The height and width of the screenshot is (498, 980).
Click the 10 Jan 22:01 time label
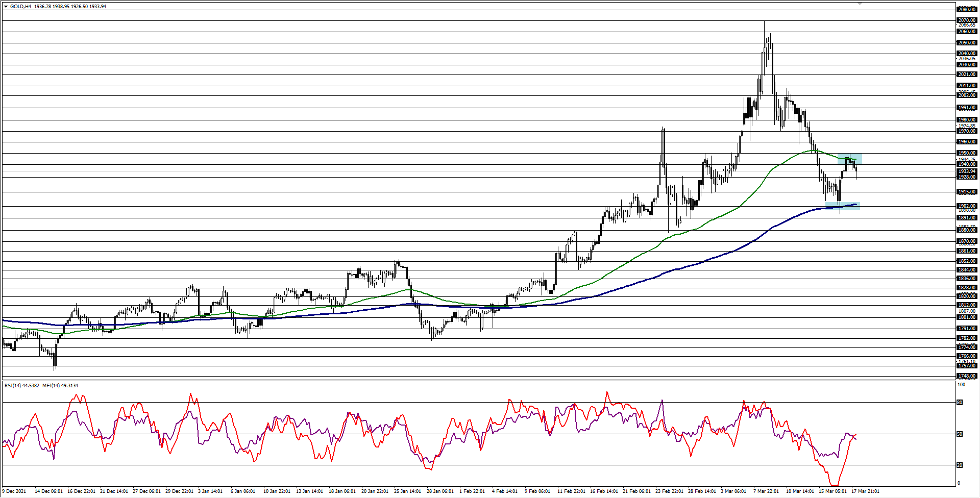coord(277,491)
